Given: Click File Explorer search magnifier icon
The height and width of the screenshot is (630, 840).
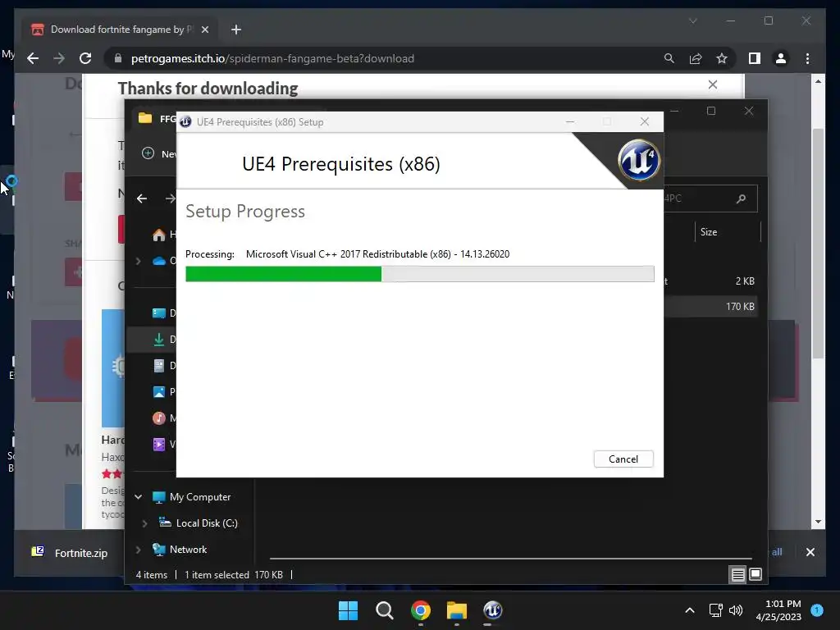Looking at the screenshot, I should pyautogui.click(x=741, y=199).
